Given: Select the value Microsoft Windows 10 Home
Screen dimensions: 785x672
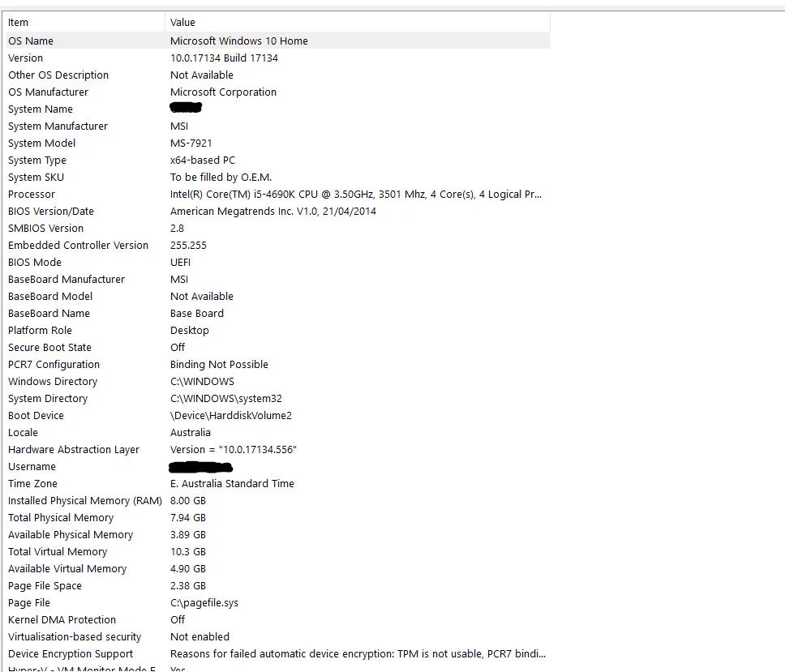Looking at the screenshot, I should [x=238, y=41].
